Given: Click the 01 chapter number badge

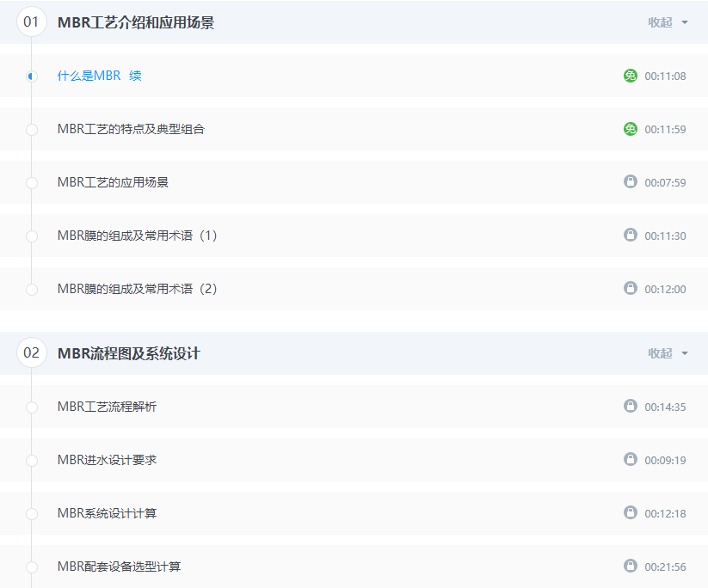Looking at the screenshot, I should pos(32,21).
